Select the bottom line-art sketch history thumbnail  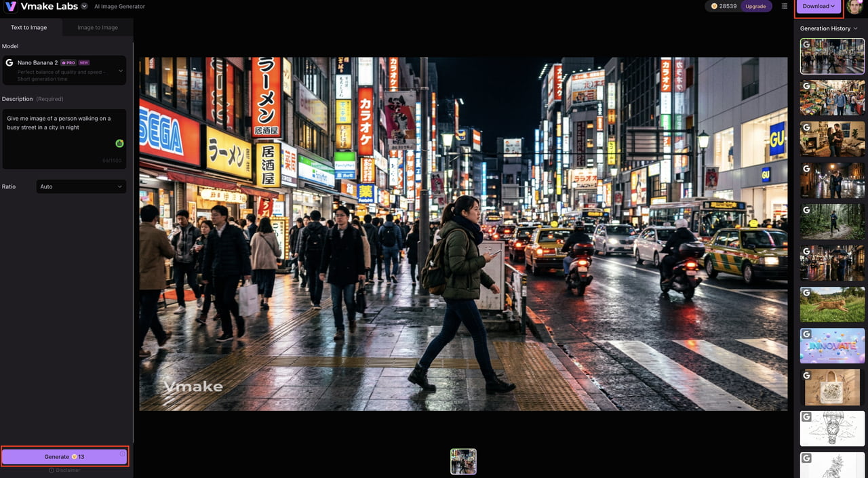click(x=832, y=465)
